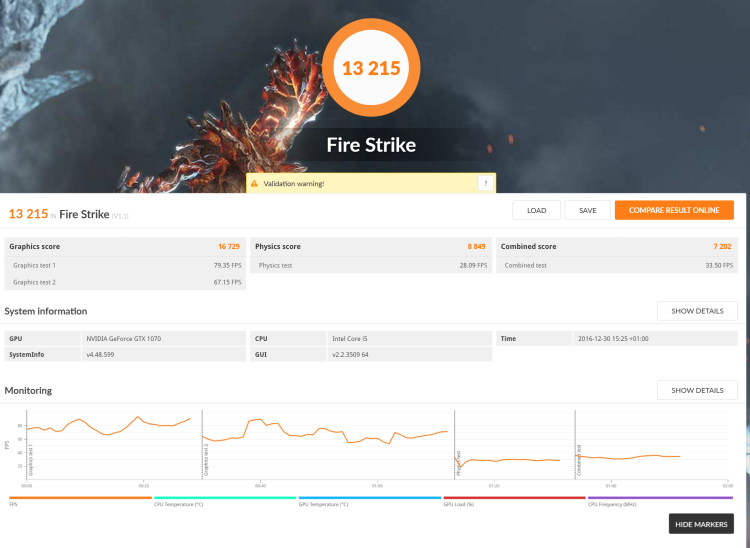Click the Validation warning! message

(x=294, y=184)
